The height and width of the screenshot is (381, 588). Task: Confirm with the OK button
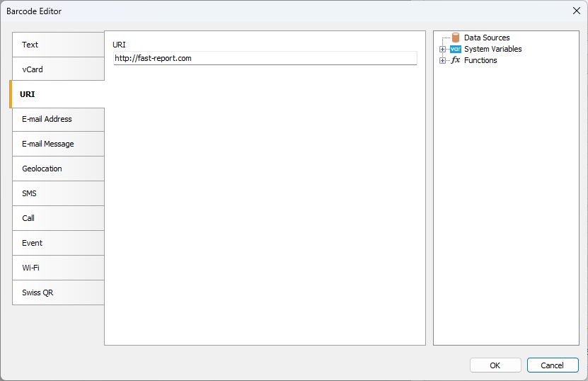tap(495, 365)
